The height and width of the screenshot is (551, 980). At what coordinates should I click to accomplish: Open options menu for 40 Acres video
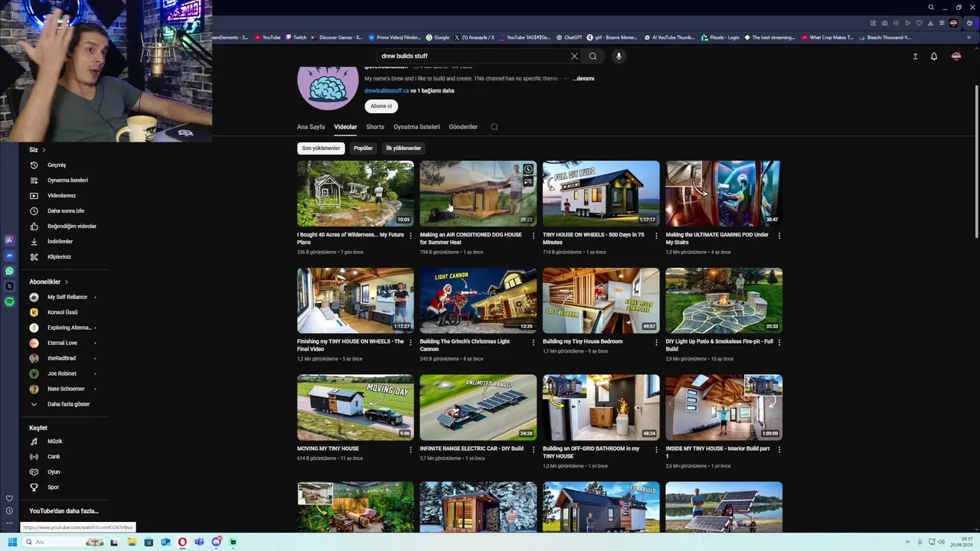pyautogui.click(x=410, y=236)
